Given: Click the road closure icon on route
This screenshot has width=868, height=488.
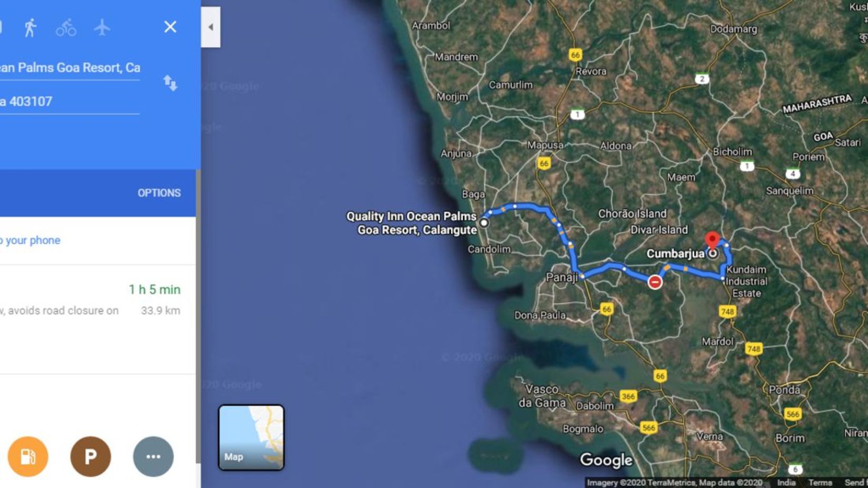Looking at the screenshot, I should [655, 282].
